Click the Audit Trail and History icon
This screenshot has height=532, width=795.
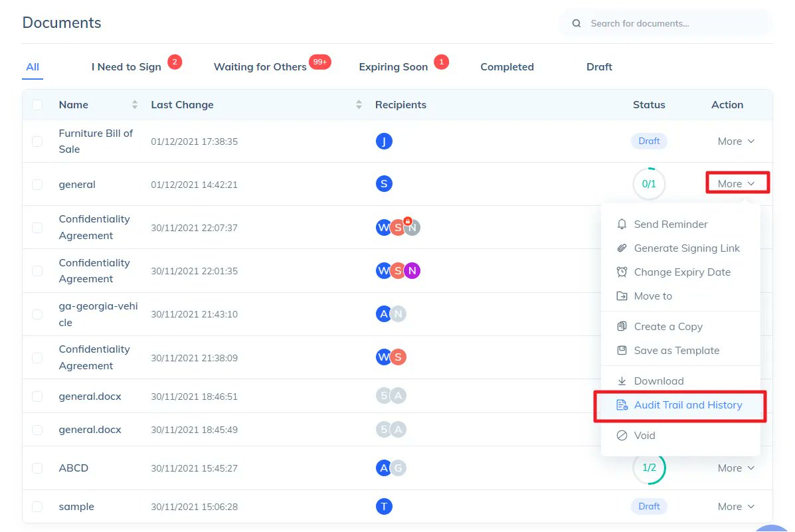pyautogui.click(x=622, y=404)
